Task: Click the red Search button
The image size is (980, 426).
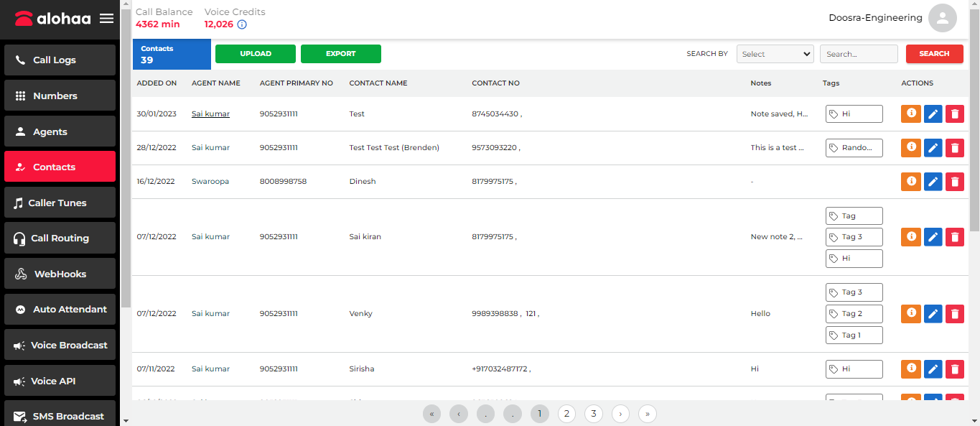Action: click(x=935, y=54)
